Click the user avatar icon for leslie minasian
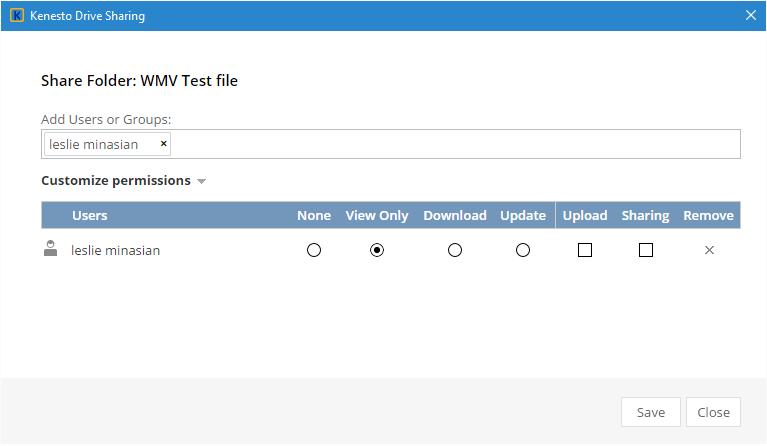This screenshot has height=446, width=767. point(50,248)
